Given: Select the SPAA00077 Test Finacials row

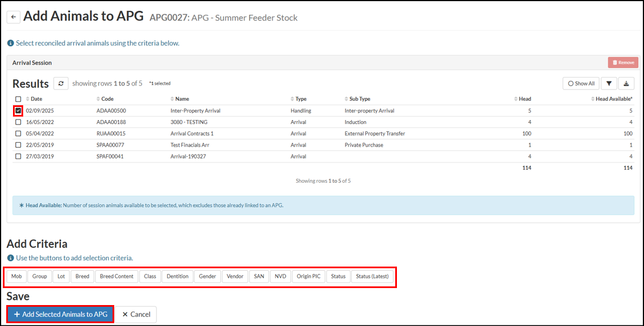Looking at the screenshot, I should coord(18,145).
